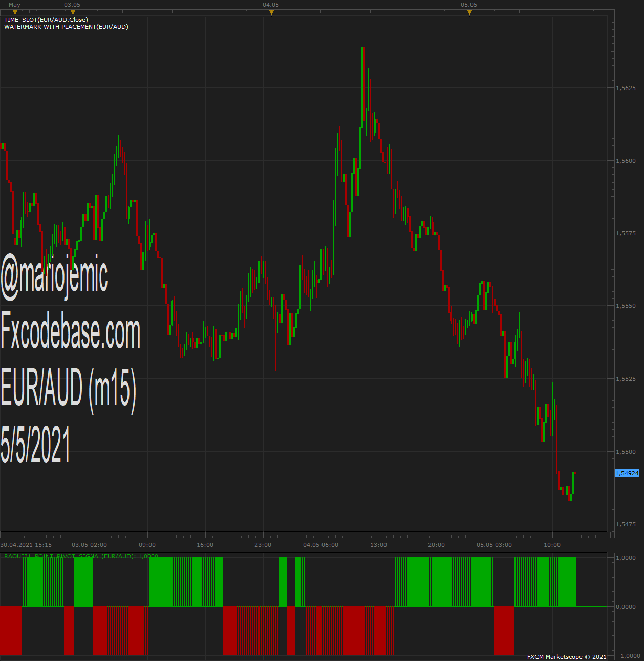Click the indicator scale value 1,0000
Image resolution: width=644 pixels, height=661 pixels.
pyautogui.click(x=625, y=558)
